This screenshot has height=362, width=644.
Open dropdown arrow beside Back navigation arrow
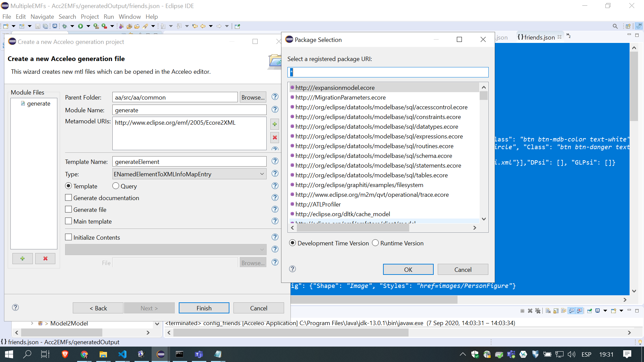coord(211,26)
